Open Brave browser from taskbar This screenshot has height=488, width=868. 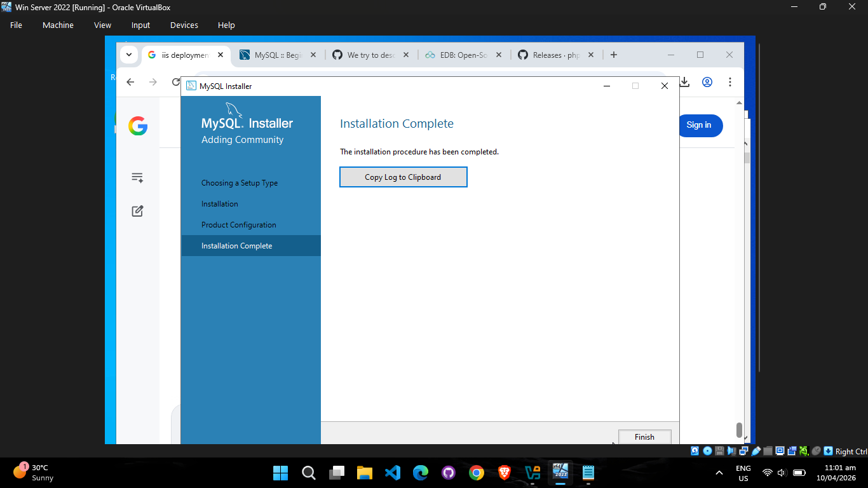505,473
